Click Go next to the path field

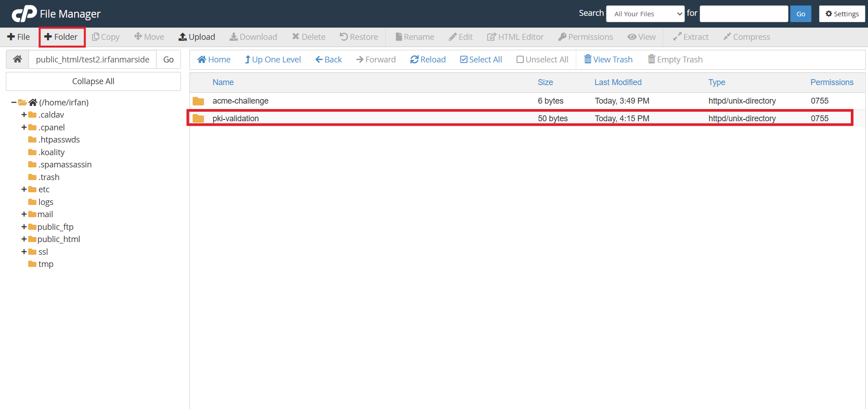pos(168,59)
